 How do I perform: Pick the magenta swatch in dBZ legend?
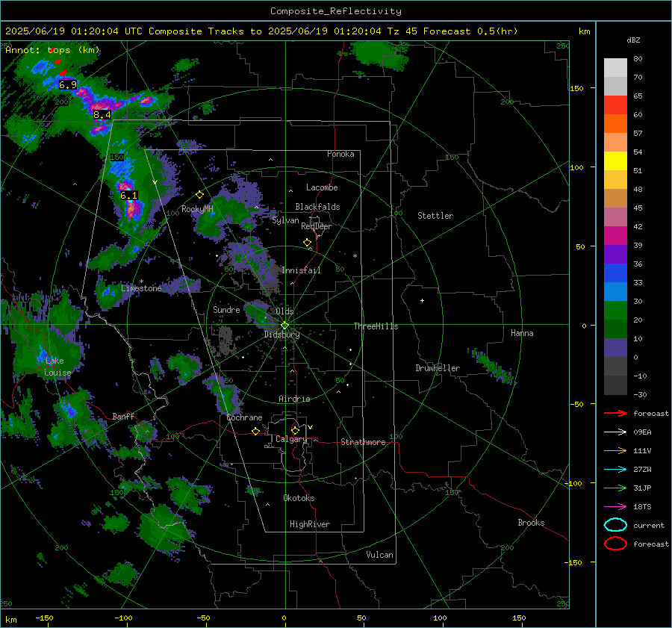coord(615,235)
